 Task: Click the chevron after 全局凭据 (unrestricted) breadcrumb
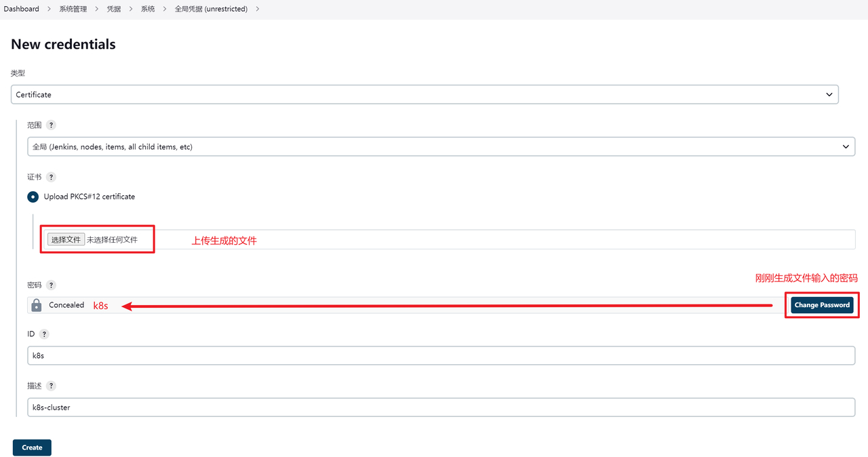pyautogui.click(x=258, y=9)
